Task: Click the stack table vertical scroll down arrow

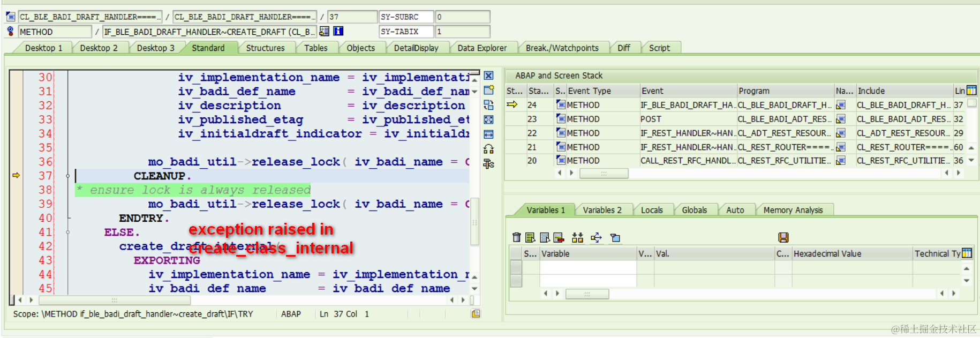Action: coord(971,161)
